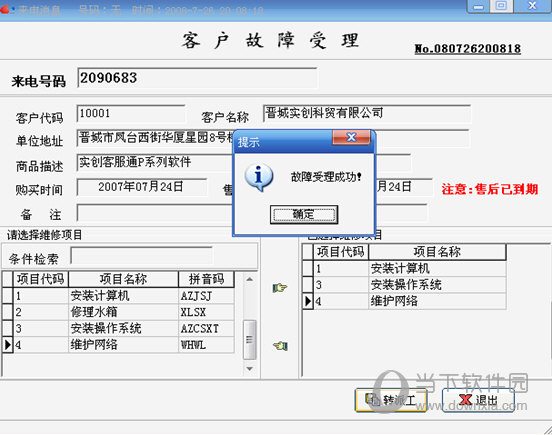Click the 来电号码 input field
552x435 pixels.
pyautogui.click(x=197, y=78)
